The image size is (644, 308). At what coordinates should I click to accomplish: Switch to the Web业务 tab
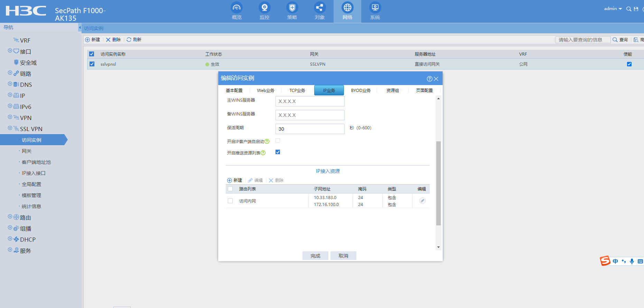click(265, 91)
